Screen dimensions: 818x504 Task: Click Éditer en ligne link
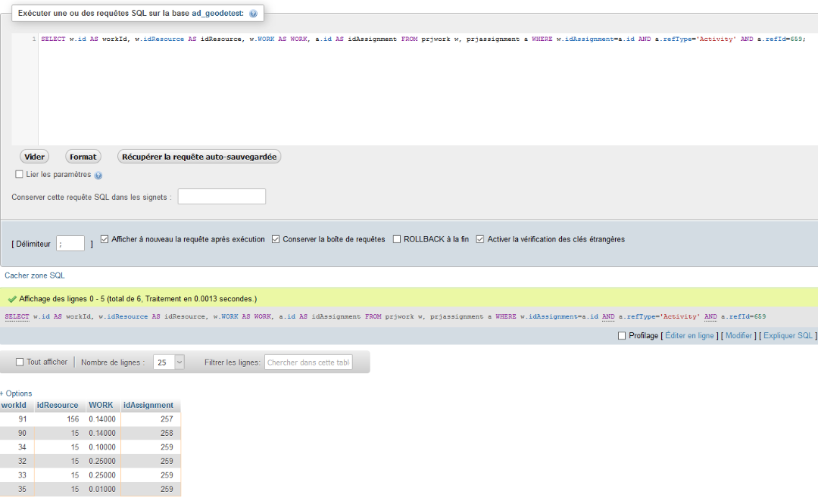click(689, 336)
